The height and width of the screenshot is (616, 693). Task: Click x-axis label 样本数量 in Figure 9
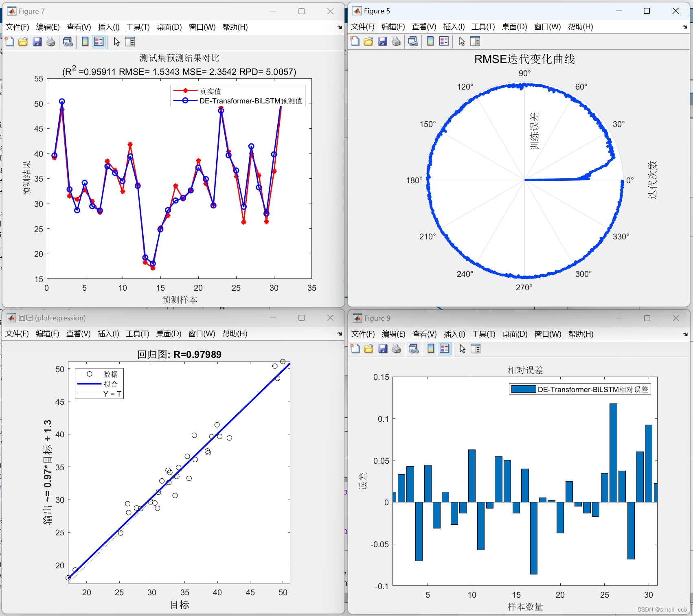525,607
